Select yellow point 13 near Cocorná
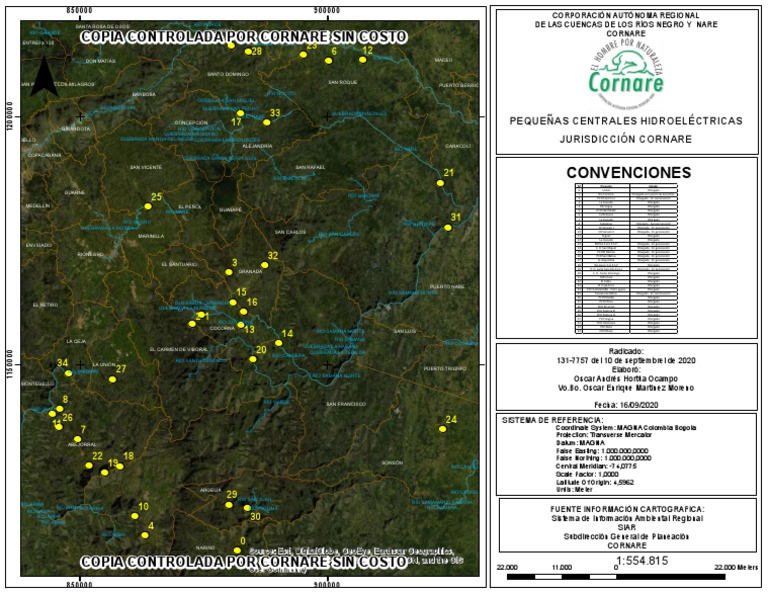768x594 pixels. 240,325
